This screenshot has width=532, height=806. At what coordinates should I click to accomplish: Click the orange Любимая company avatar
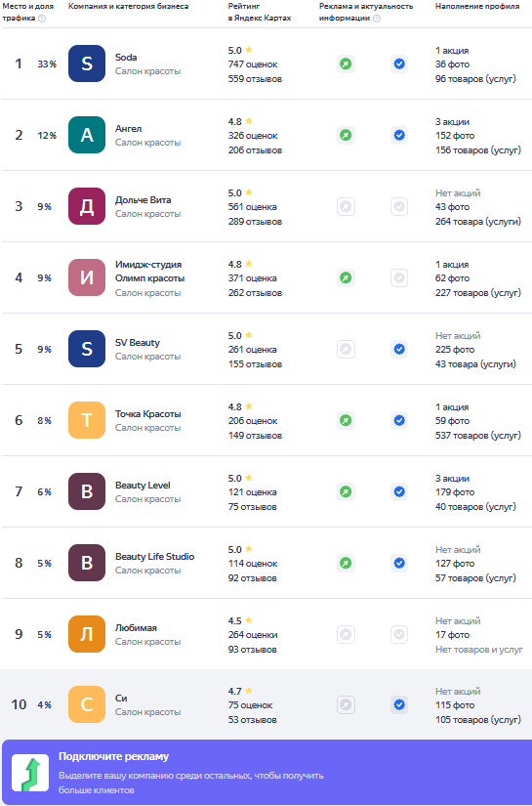(87, 634)
